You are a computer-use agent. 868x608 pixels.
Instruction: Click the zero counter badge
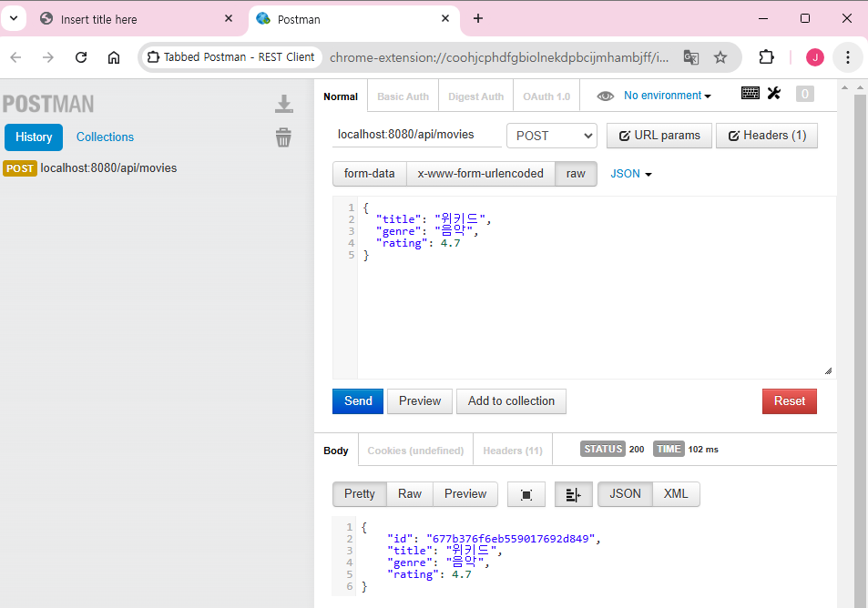click(805, 94)
